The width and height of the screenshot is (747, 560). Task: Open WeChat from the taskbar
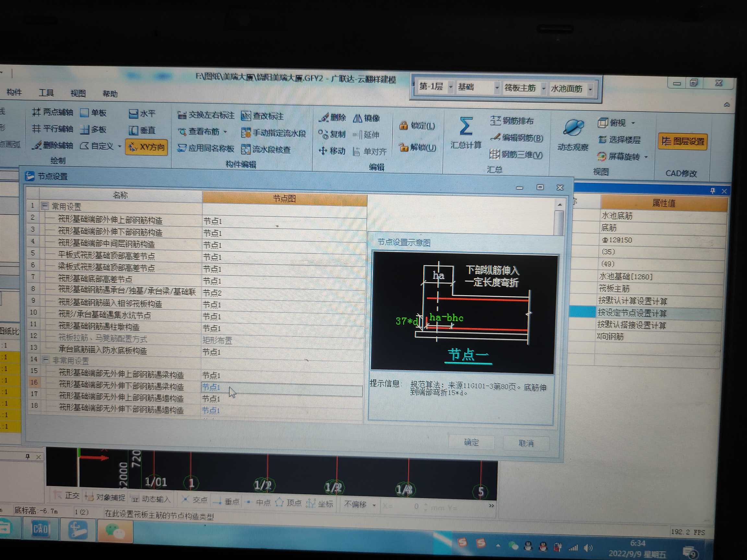115,531
